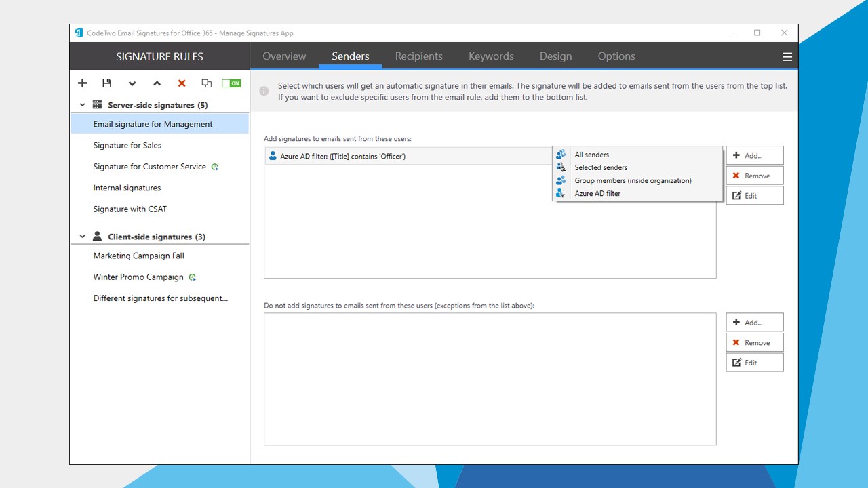Select the Azure AD filter Title contains Officer entry
The image size is (868, 488).
coord(408,156)
